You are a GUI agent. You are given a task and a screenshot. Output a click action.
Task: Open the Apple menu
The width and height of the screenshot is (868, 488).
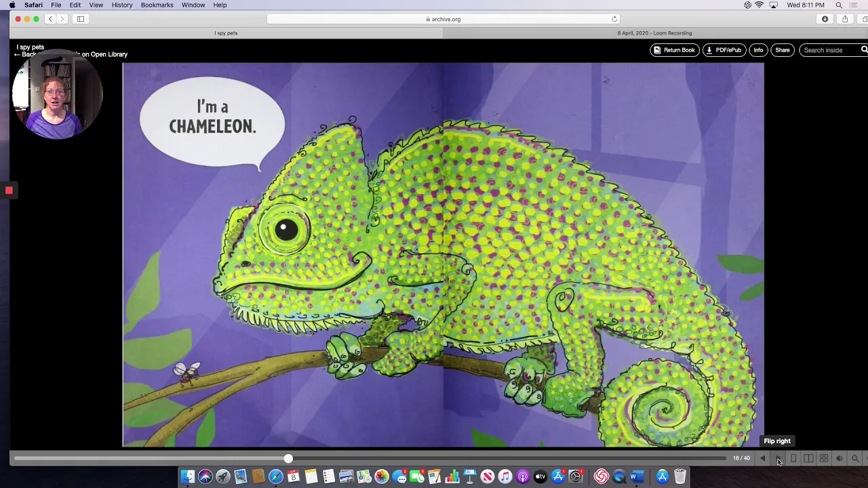point(12,5)
